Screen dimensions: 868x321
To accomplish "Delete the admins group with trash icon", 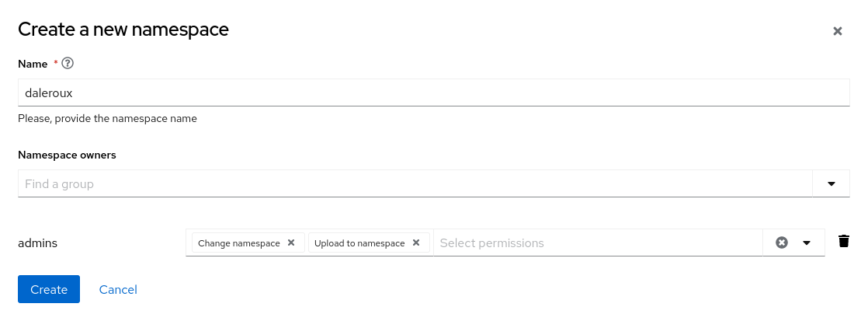I will [844, 241].
